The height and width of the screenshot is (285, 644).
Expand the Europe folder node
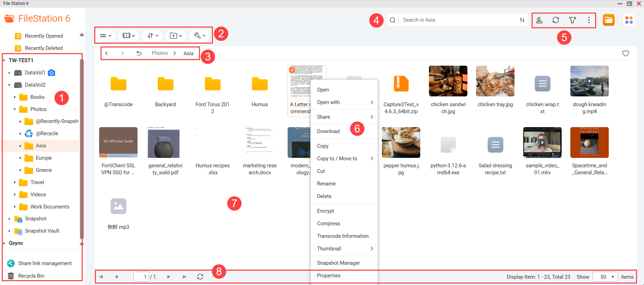pos(20,158)
